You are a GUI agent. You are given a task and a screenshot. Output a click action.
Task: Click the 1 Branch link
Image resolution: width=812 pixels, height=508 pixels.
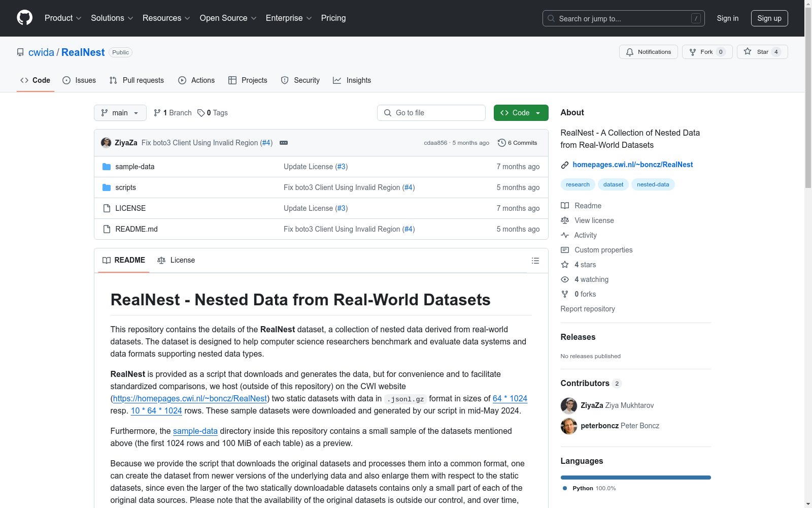coord(173,113)
